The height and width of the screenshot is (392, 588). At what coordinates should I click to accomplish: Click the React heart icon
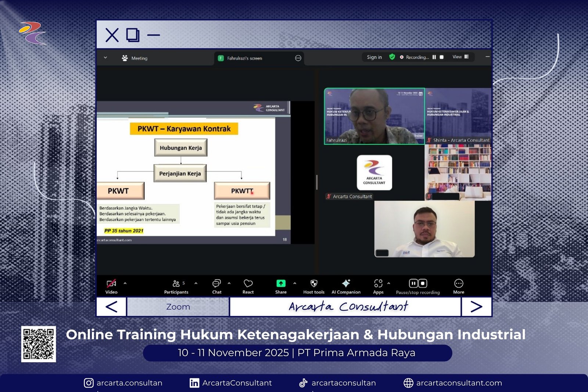coord(248,286)
